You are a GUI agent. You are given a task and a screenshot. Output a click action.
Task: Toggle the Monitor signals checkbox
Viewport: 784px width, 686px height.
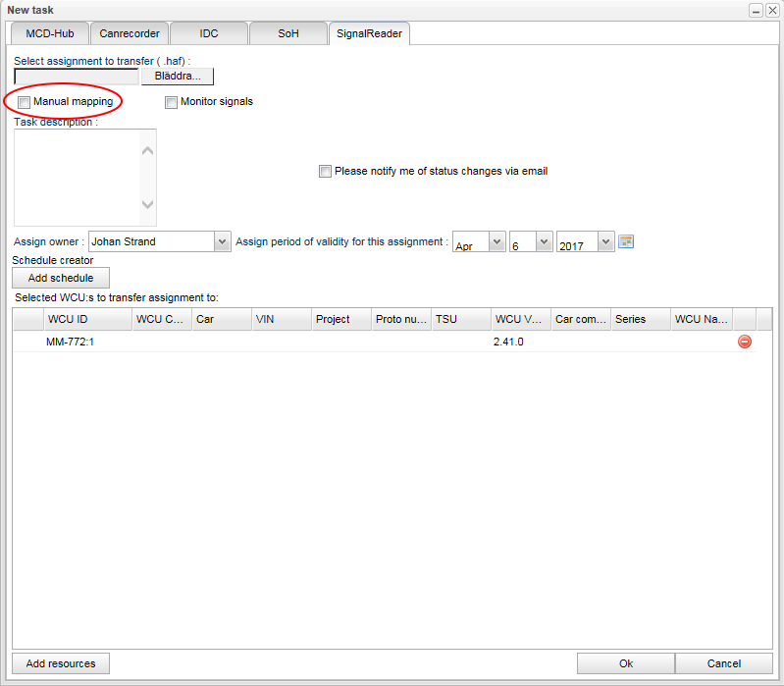(x=171, y=102)
